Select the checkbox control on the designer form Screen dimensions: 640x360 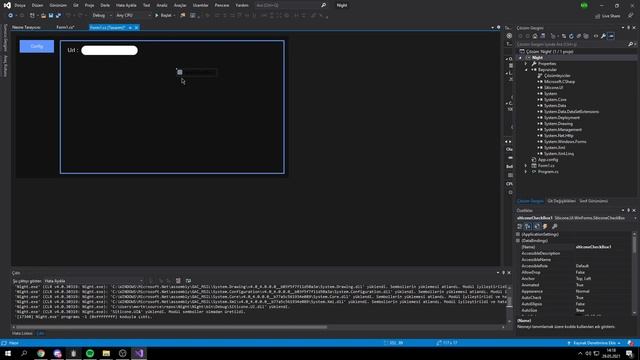197,72
